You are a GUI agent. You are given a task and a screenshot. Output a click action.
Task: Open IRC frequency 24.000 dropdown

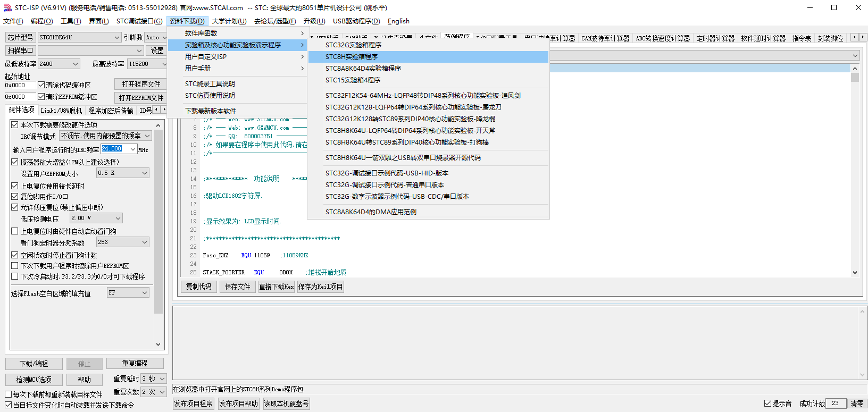(x=133, y=149)
